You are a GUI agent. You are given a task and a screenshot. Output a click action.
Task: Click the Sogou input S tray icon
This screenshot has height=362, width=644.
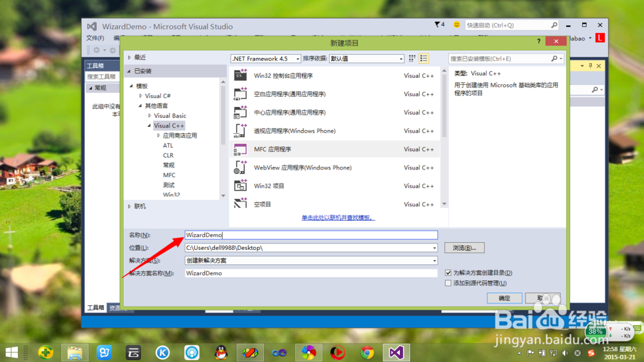pos(591,353)
